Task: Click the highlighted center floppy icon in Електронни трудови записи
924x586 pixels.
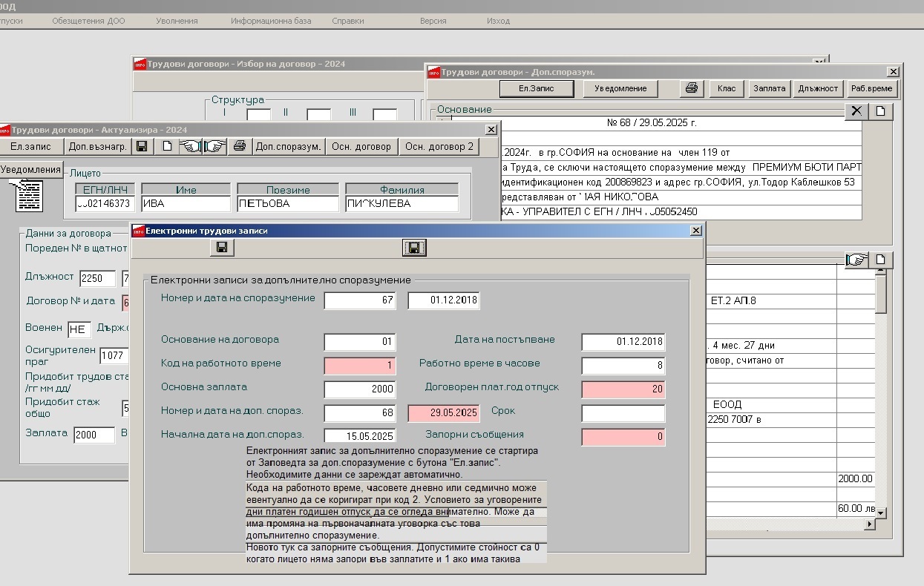Action: tap(414, 248)
